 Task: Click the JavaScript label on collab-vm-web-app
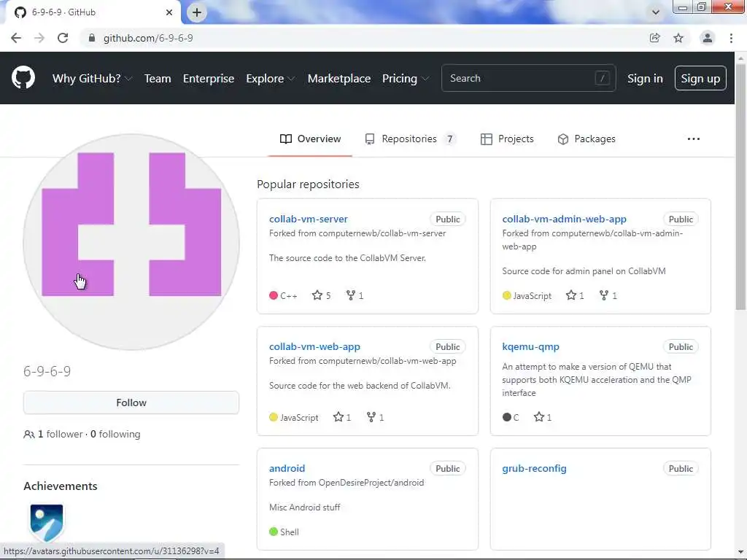(299, 418)
